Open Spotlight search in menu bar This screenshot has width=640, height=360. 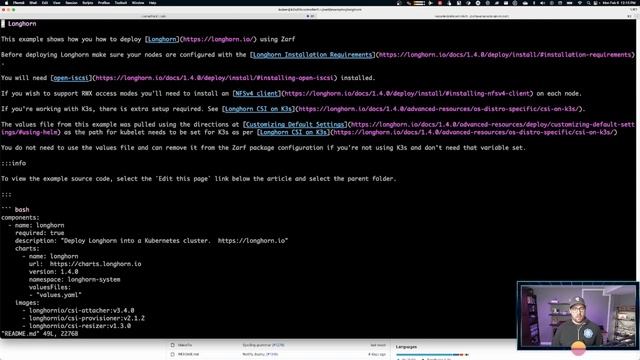[589, 2]
